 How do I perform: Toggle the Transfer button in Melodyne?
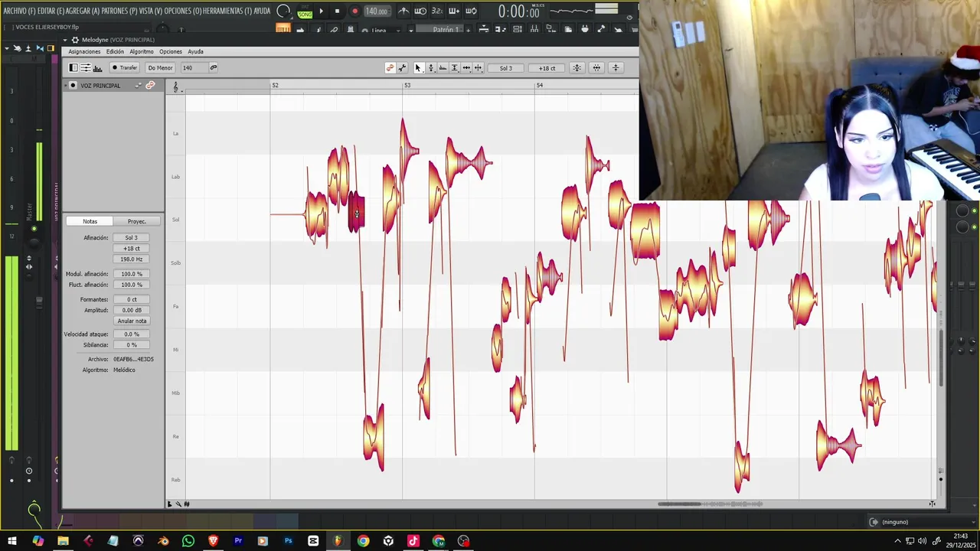click(x=124, y=68)
